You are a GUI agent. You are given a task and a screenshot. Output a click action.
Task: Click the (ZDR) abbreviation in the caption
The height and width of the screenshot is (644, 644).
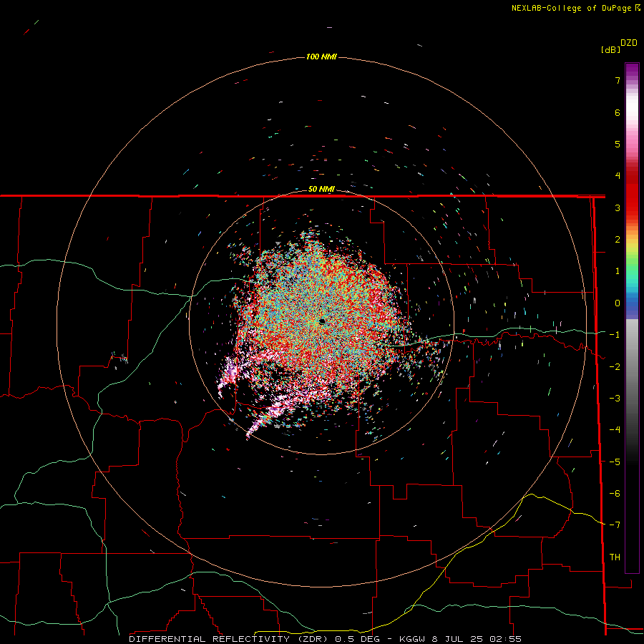pyautogui.click(x=313, y=639)
